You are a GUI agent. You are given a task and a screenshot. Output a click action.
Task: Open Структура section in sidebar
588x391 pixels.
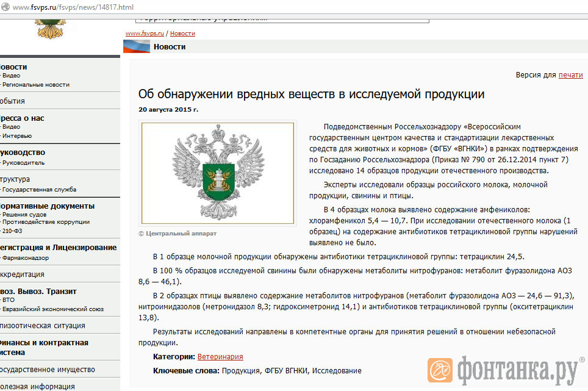(15, 179)
